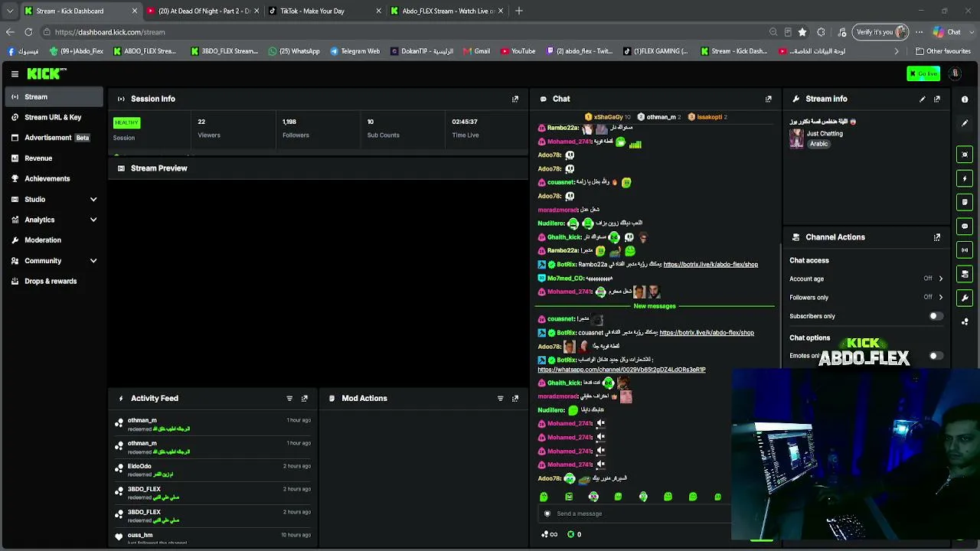Pop out the Mod Actions panel
The image size is (980, 551).
coord(515,399)
